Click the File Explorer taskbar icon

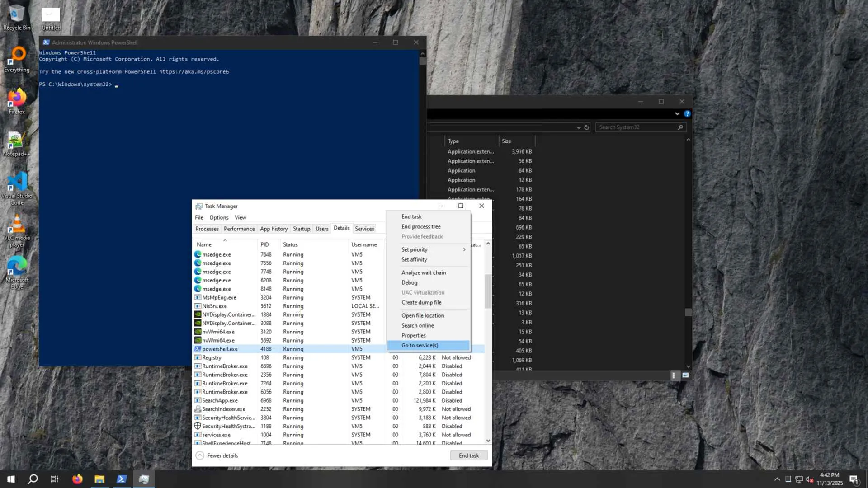point(99,479)
